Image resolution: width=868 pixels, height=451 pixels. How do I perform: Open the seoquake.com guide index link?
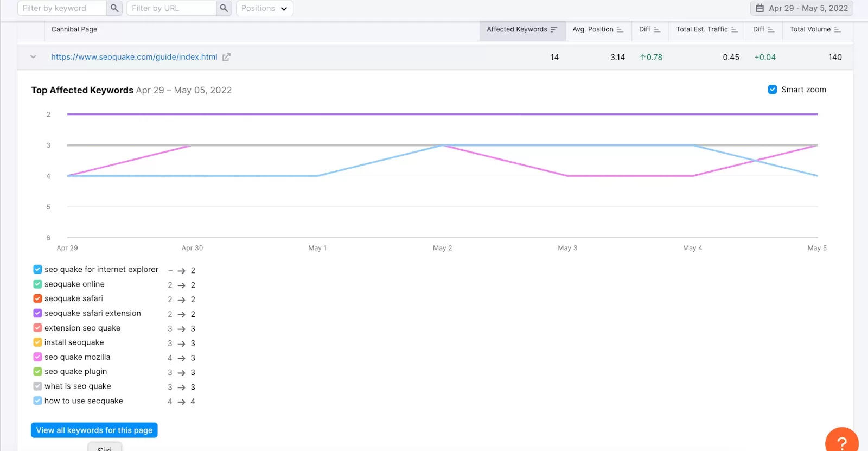[134, 57]
